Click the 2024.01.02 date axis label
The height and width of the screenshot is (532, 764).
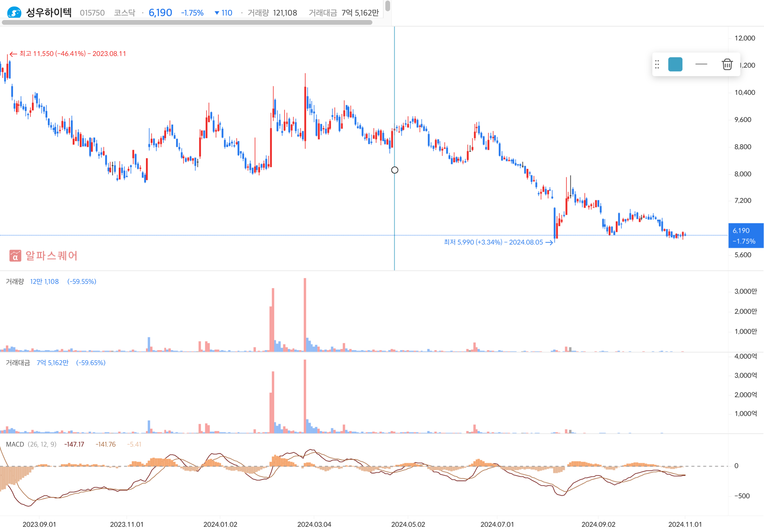coord(220,524)
